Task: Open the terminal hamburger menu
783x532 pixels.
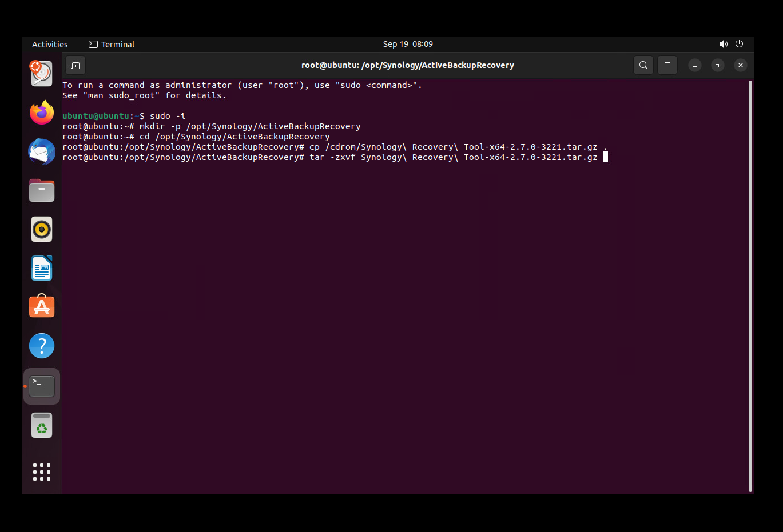Action: pyautogui.click(x=667, y=65)
